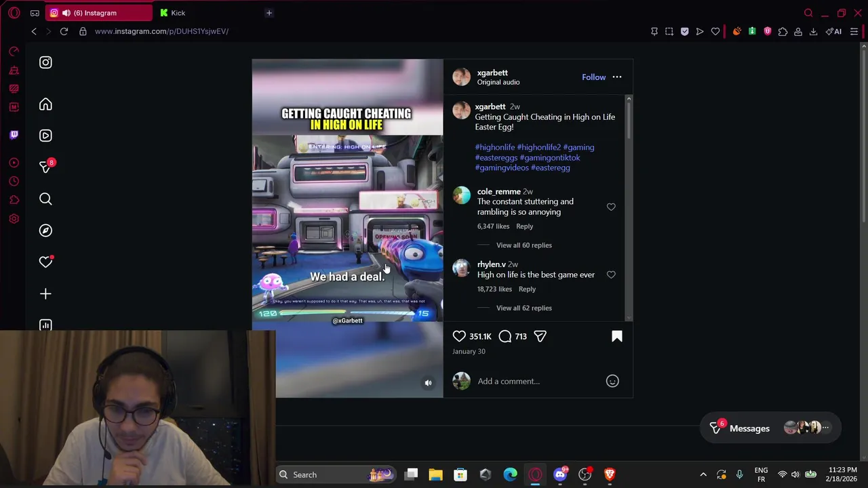Viewport: 868px width, 488px height.
Task: Open the extensions puzzle icon
Action: click(783, 31)
